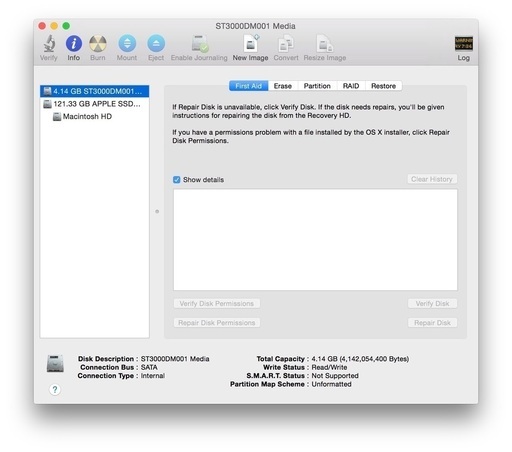Click the Eject toolbar icon
This screenshot has width=512, height=452.
point(156,44)
